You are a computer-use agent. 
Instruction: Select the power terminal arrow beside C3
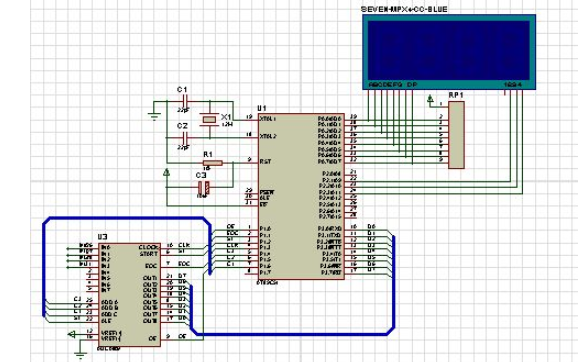(x=167, y=173)
